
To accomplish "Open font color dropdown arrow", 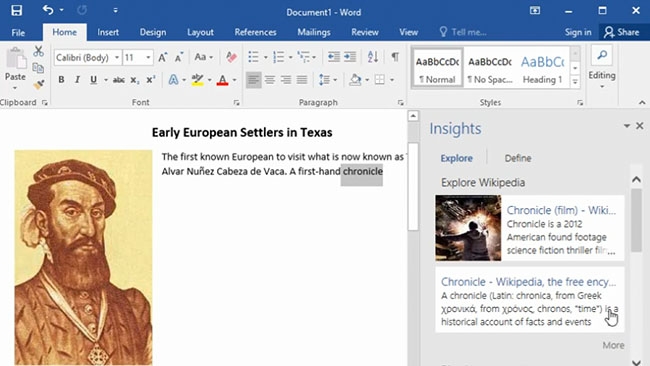I will pos(235,80).
